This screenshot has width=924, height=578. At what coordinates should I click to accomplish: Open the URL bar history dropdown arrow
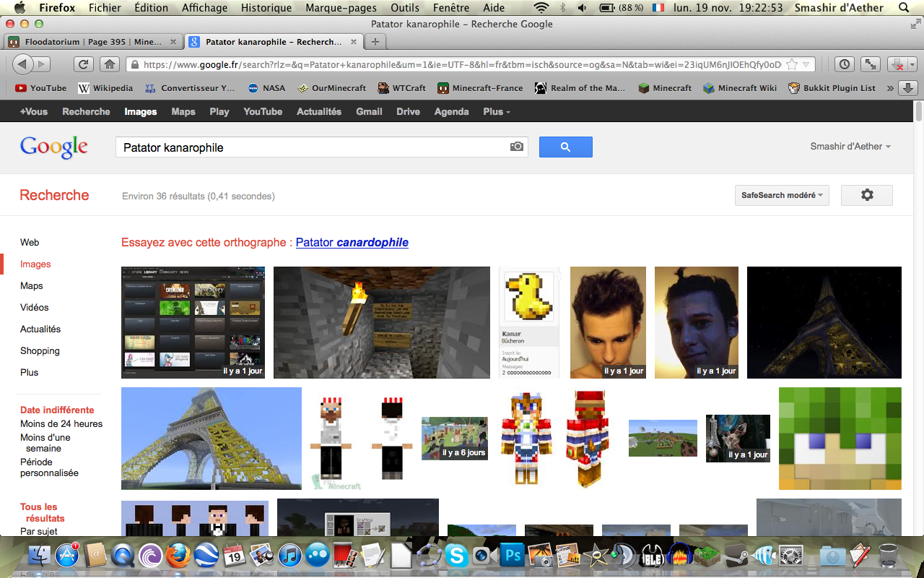tap(807, 64)
